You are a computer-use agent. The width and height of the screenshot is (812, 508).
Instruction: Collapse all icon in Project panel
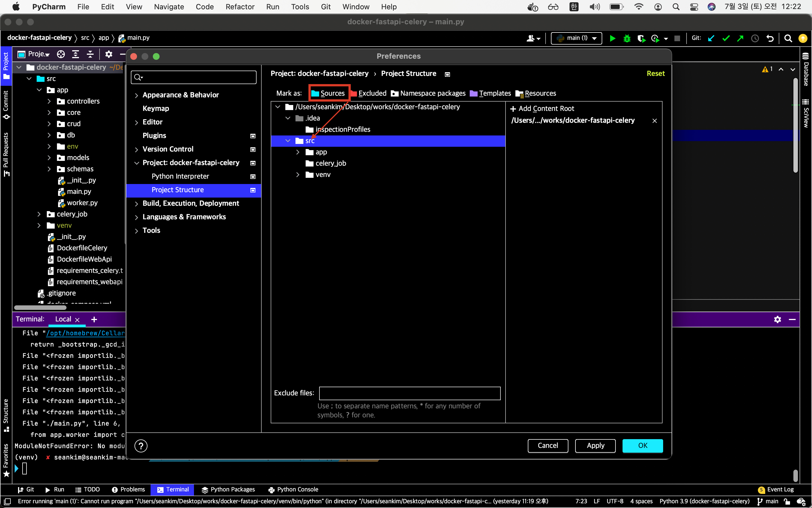pyautogui.click(x=90, y=54)
